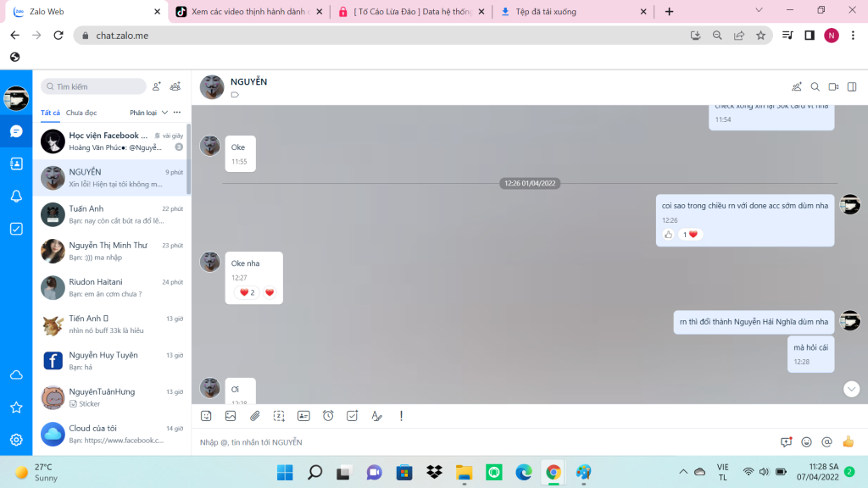Click the add friend icon beside search
Image resolution: width=868 pixels, height=488 pixels.
(x=157, y=86)
